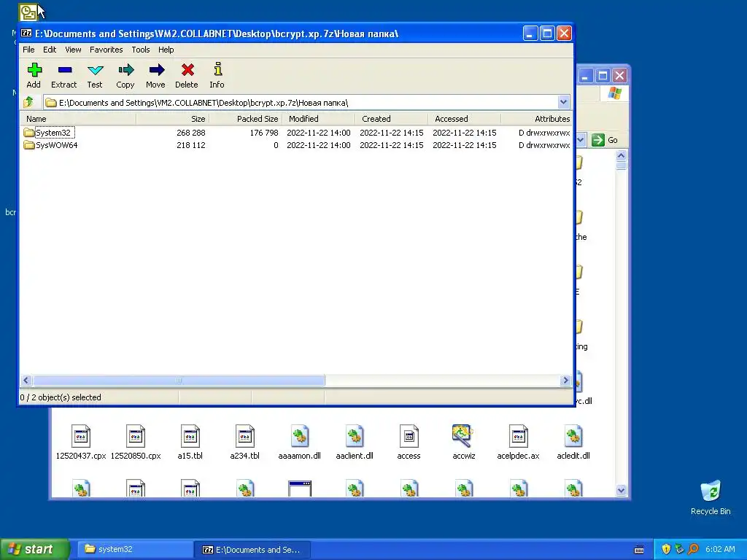This screenshot has height=560, width=747.
Task: Click the Windows flag logo in Explorer window
Action: coord(614,93)
